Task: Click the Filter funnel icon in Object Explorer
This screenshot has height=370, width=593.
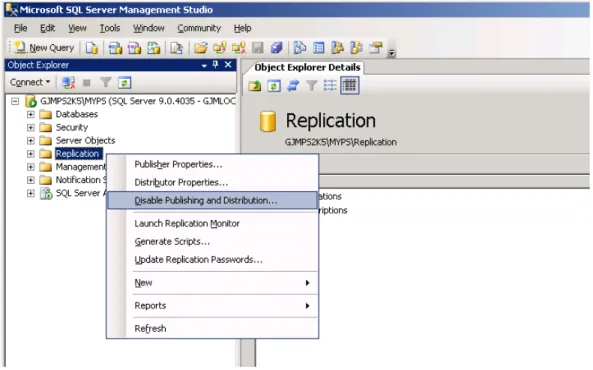Action: click(x=106, y=82)
